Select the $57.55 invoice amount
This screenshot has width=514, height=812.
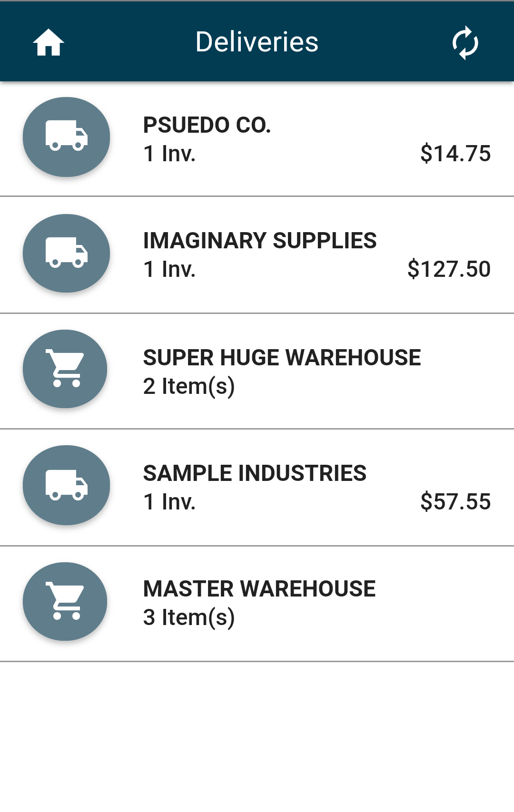[x=455, y=501]
